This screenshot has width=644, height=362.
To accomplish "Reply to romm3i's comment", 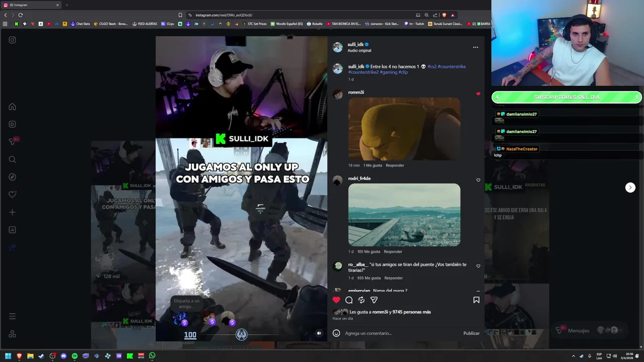I will (x=395, y=165).
